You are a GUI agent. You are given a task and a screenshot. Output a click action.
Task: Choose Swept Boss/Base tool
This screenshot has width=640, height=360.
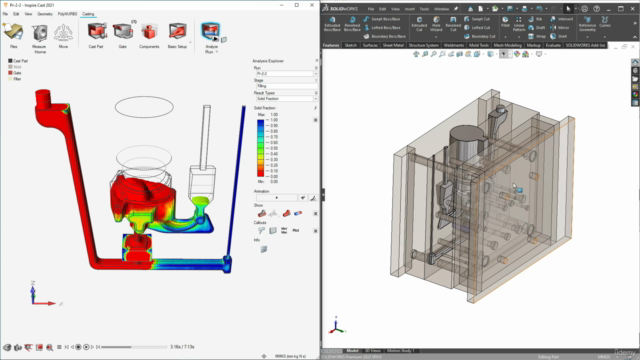(381, 19)
